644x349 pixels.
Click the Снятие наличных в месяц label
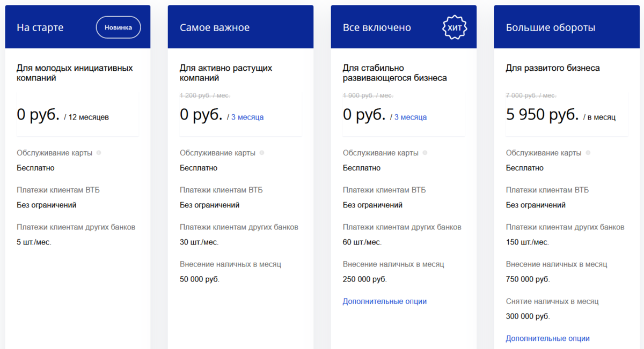552,301
